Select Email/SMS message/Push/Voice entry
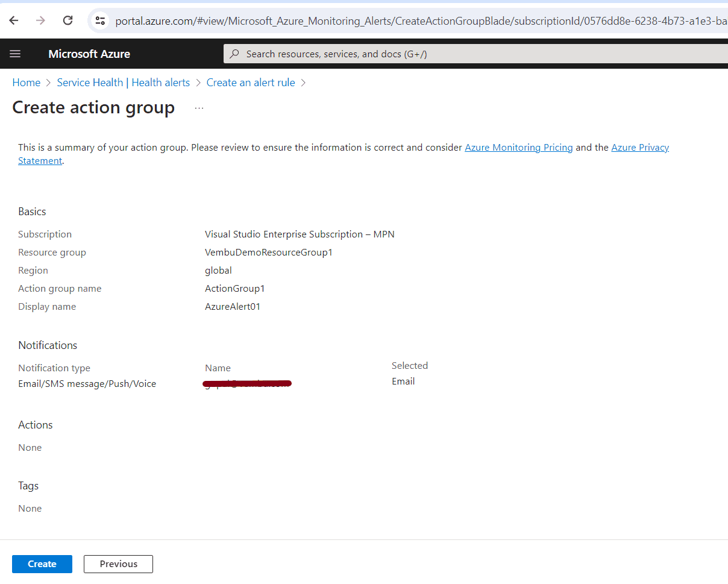This screenshot has width=728, height=584. pyautogui.click(x=87, y=384)
